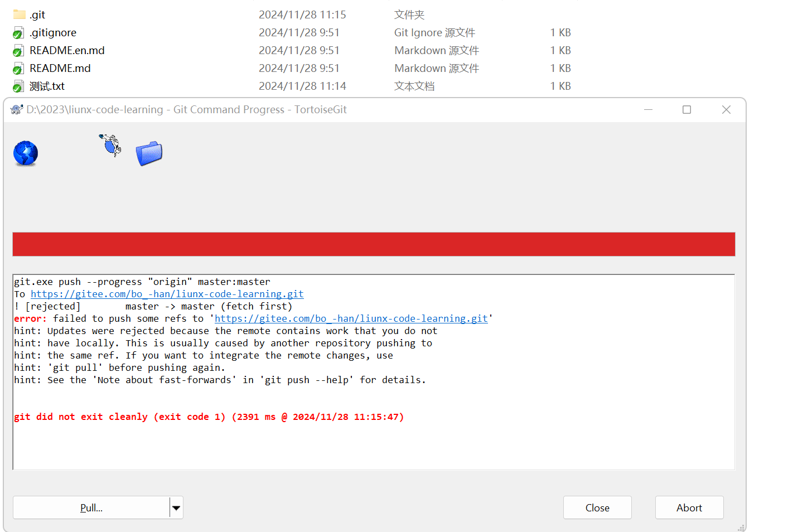This screenshot has height=532, width=788.
Task: Click the '文件夹' type cell
Action: tap(409, 15)
